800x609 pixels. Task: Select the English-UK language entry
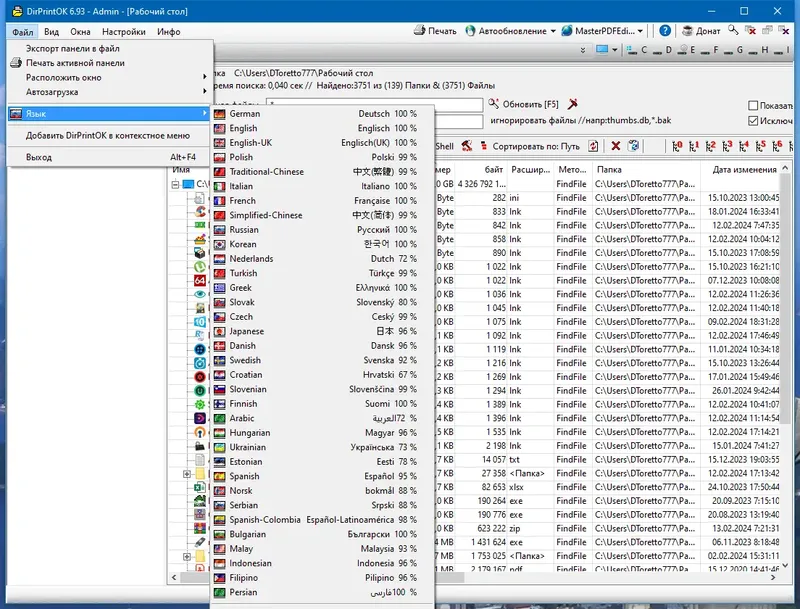322,143
